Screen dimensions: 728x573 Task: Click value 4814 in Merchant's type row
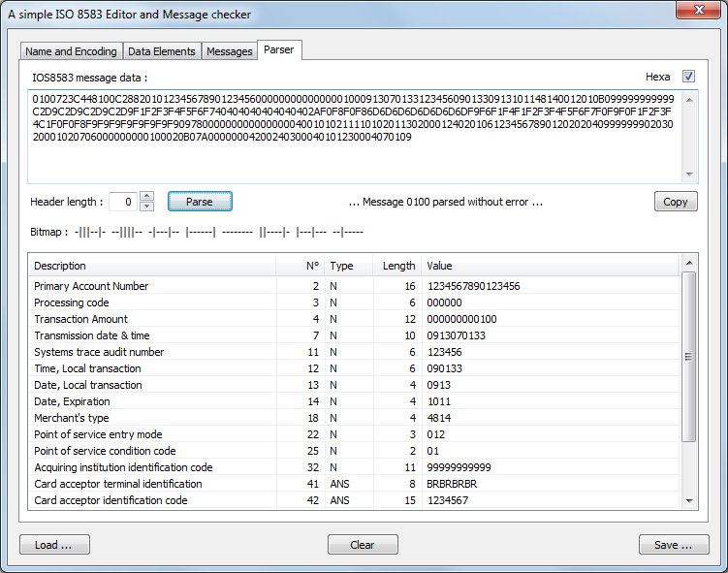[x=439, y=418]
